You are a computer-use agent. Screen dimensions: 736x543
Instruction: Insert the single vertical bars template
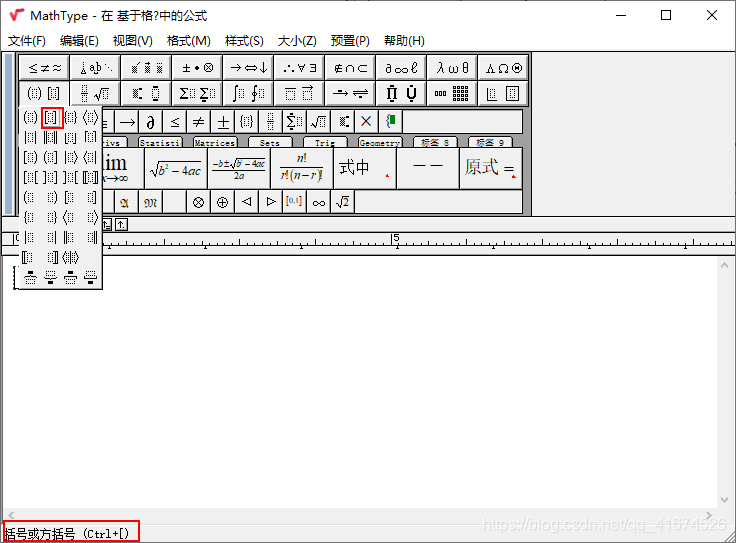point(31,137)
